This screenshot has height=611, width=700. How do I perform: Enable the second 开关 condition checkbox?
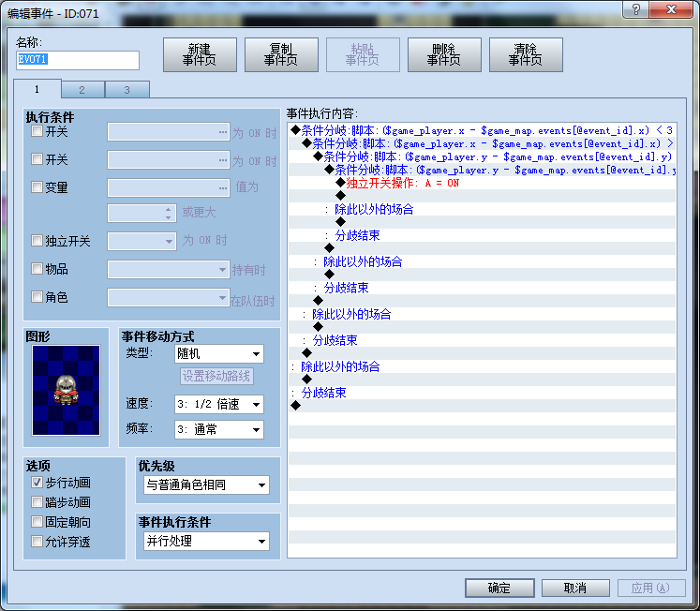click(x=37, y=159)
